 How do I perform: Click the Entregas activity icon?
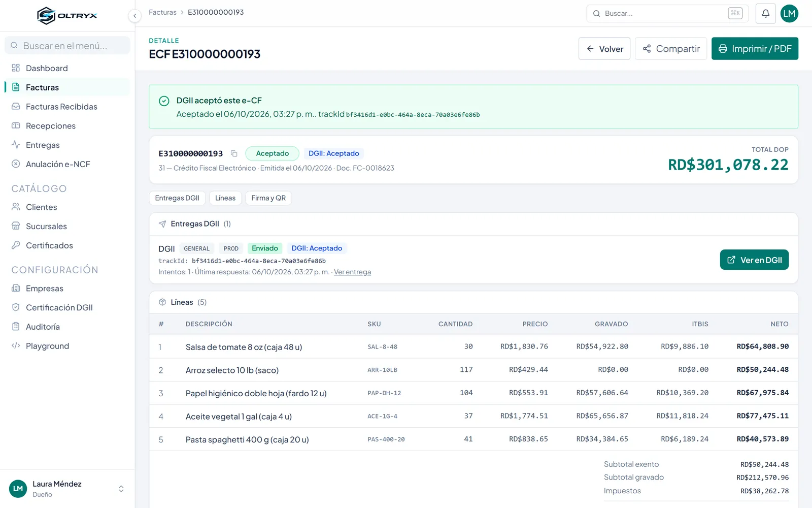[16, 145]
